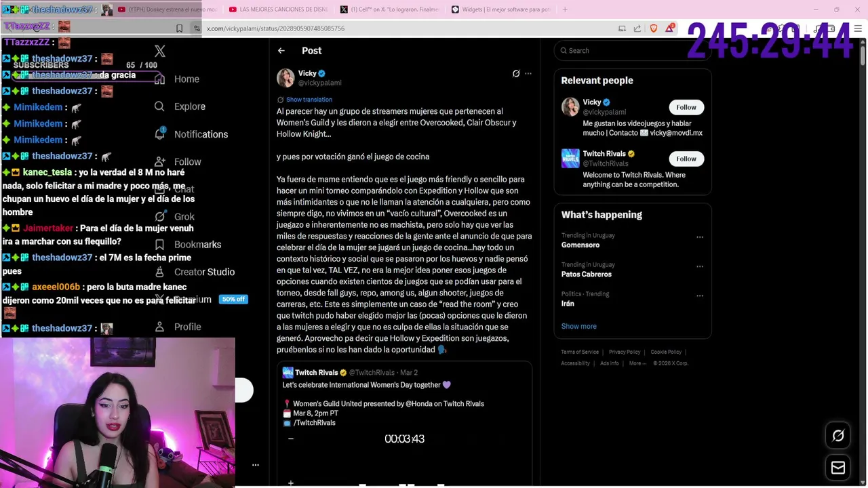This screenshot has width=868, height=488.
Task: Open the Accessibility footer link
Action: click(575, 363)
